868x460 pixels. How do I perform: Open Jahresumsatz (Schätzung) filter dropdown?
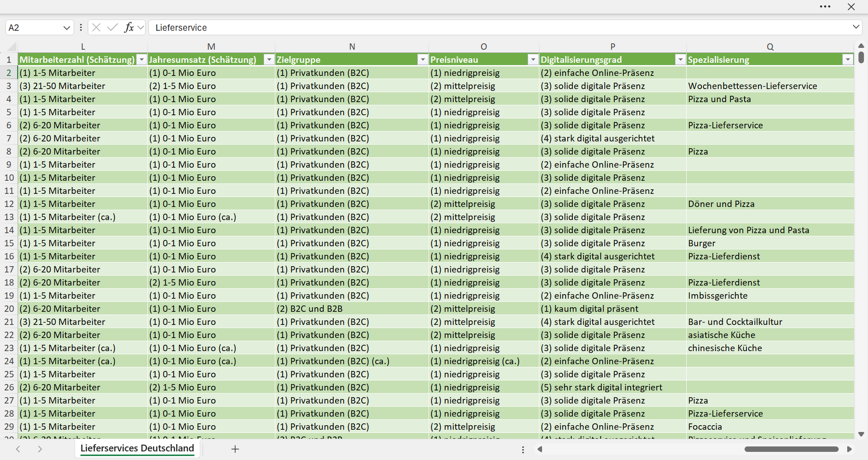[269, 59]
